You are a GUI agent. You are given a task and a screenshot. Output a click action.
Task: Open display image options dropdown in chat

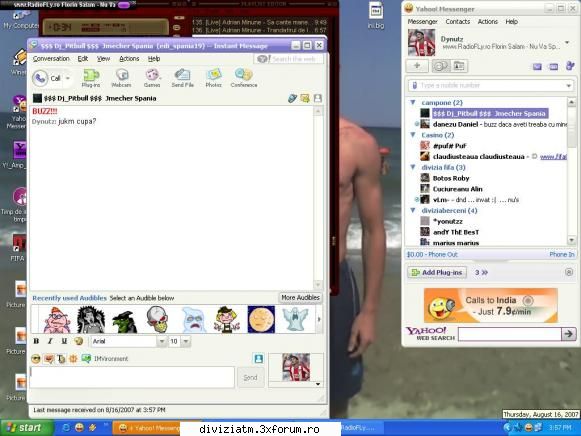pyautogui.click(x=318, y=384)
